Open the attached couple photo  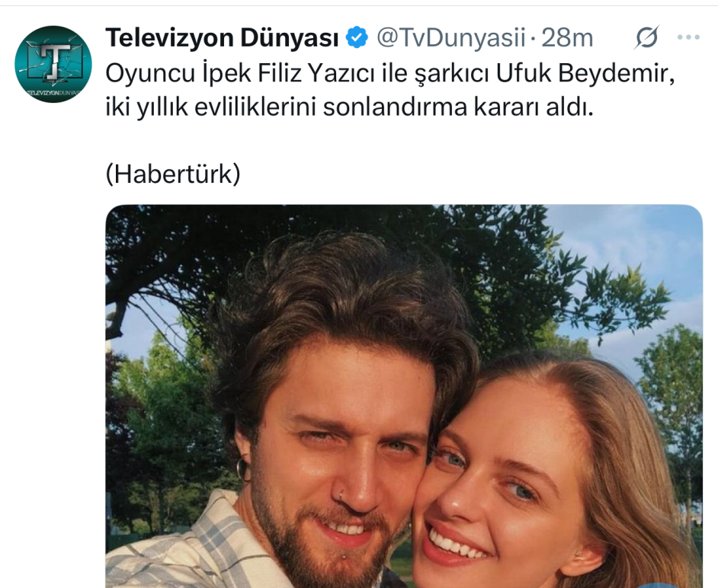[404, 396]
